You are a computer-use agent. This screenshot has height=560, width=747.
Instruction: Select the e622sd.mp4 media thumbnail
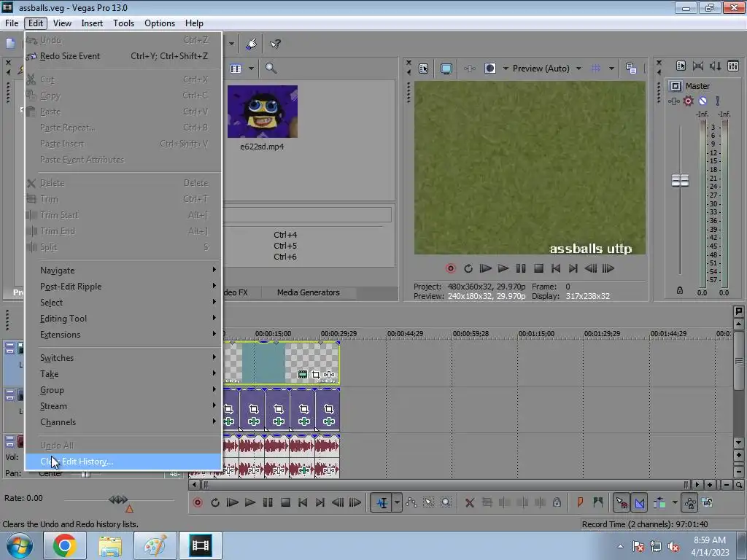coord(263,112)
